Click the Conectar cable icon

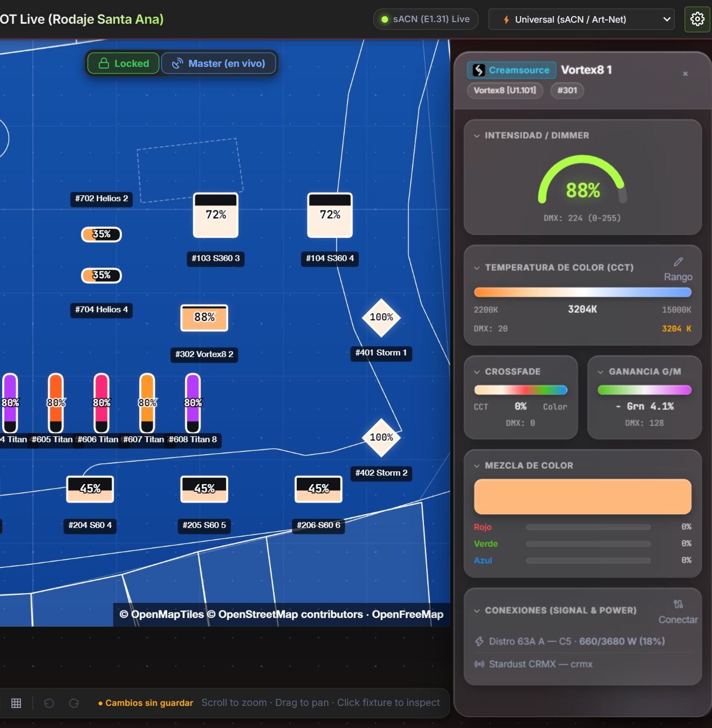678,605
